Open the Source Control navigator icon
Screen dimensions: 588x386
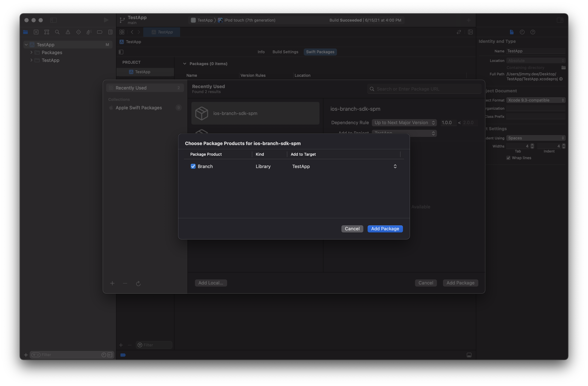click(36, 32)
